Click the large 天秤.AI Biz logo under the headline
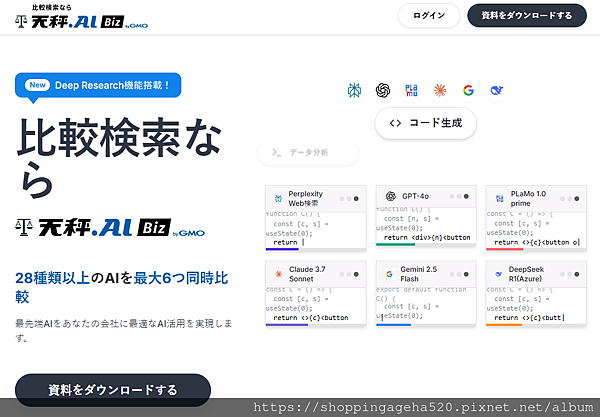Image resolution: width=600 pixels, height=417 pixels. tap(110, 228)
